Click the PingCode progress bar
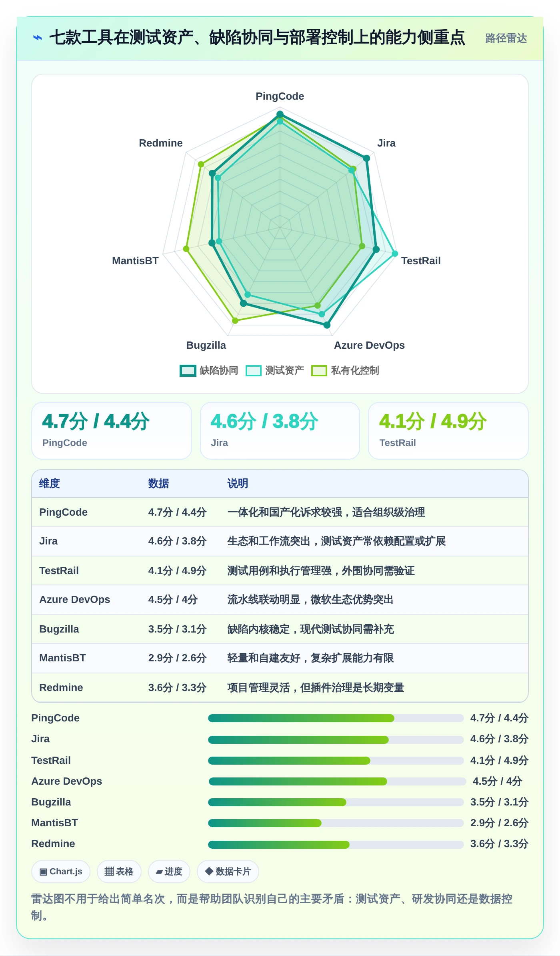560x956 pixels. coord(336,718)
